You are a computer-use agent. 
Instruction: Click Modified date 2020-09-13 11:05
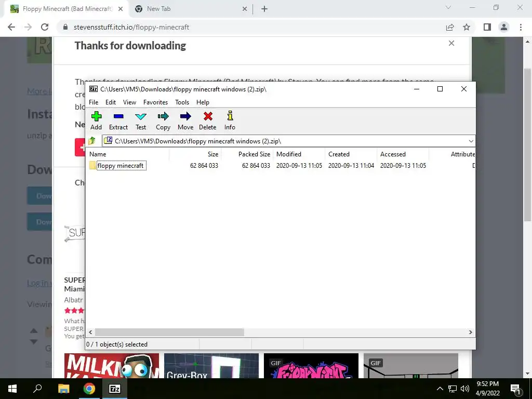point(299,166)
